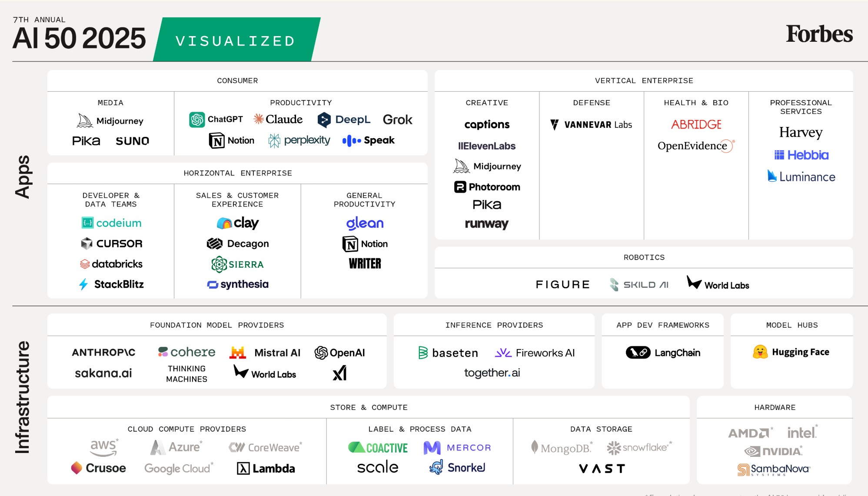The image size is (868, 496).
Task: Click the Databricks red layered icon
Action: pyautogui.click(x=85, y=264)
